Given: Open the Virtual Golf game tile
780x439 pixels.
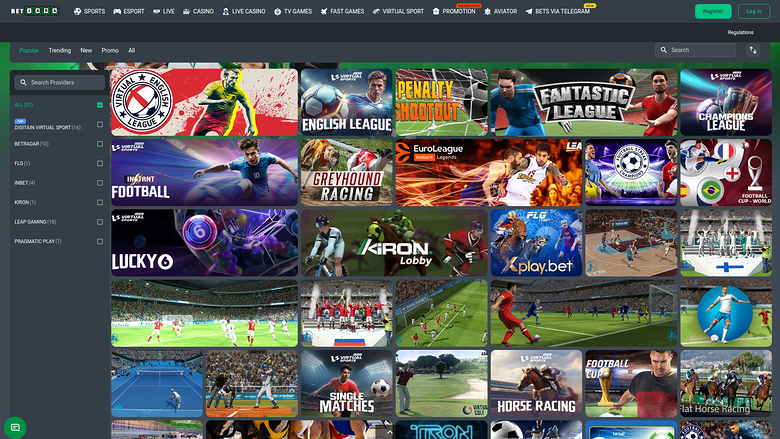Looking at the screenshot, I should coord(442,383).
